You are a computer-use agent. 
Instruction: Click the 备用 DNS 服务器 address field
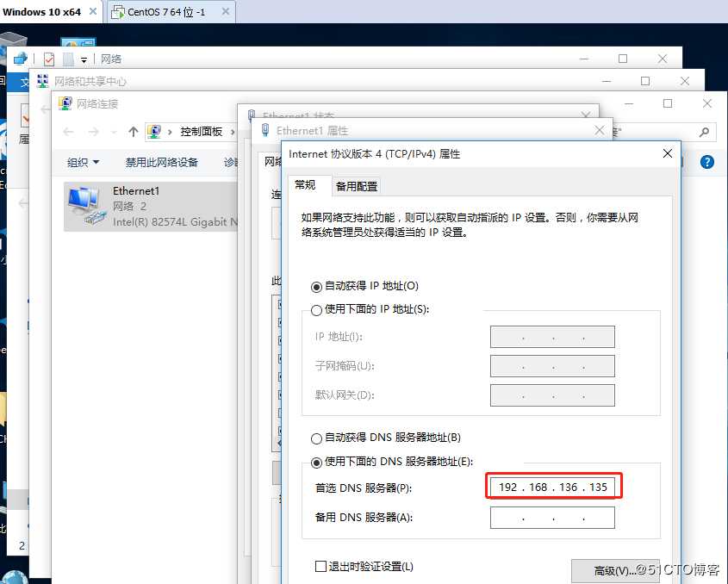(x=552, y=518)
